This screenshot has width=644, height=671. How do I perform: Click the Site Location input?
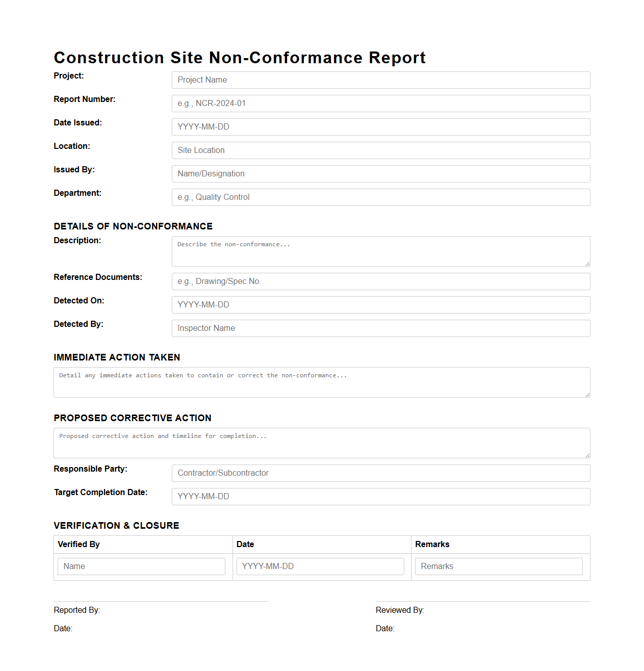click(380, 150)
